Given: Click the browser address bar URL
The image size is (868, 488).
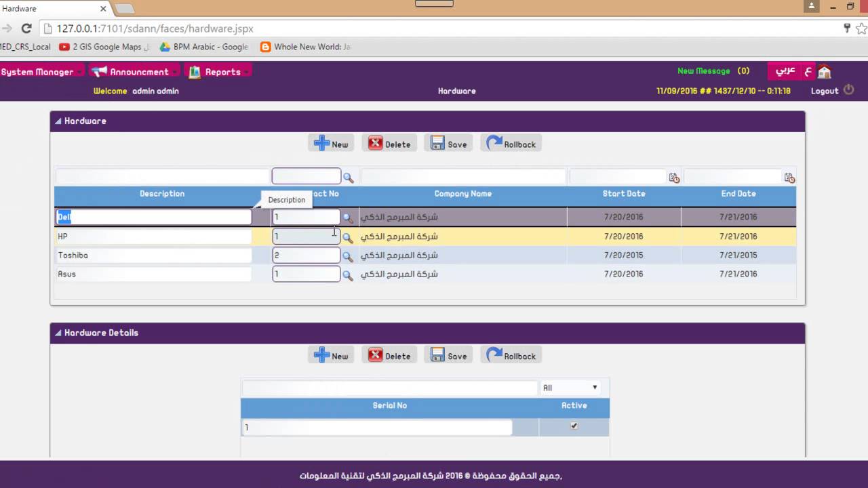Looking at the screenshot, I should click(x=155, y=28).
